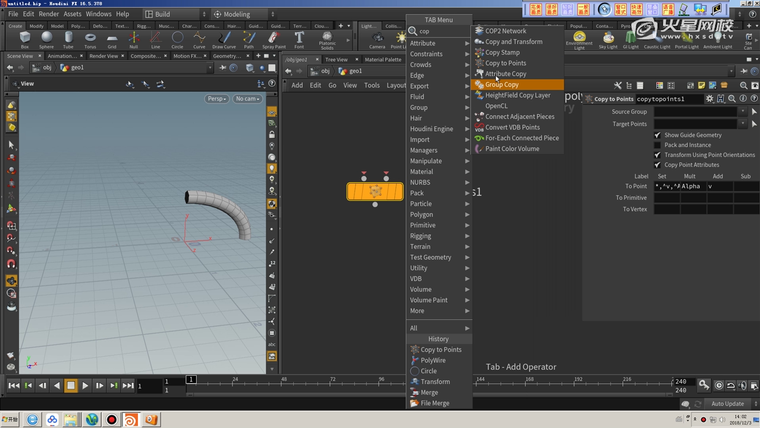Choose Paint Color Volume node entry
The image size is (760, 428).
point(512,149)
